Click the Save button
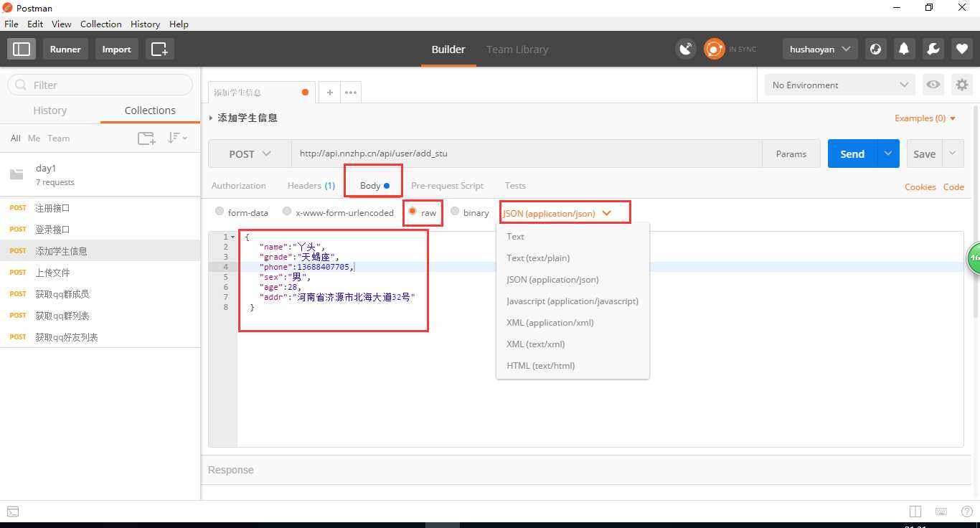980x528 pixels. pyautogui.click(x=924, y=154)
